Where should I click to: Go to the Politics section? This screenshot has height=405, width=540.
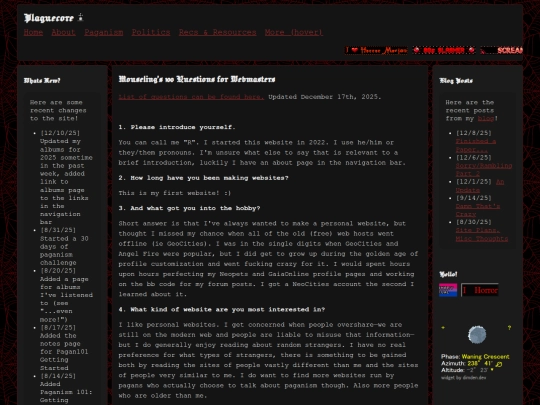coord(151,32)
